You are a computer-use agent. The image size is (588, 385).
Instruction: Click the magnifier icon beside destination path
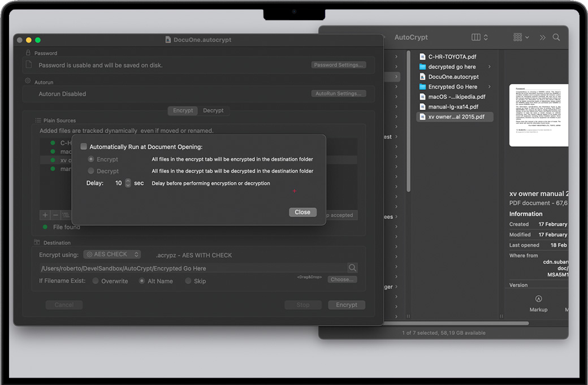(x=352, y=268)
